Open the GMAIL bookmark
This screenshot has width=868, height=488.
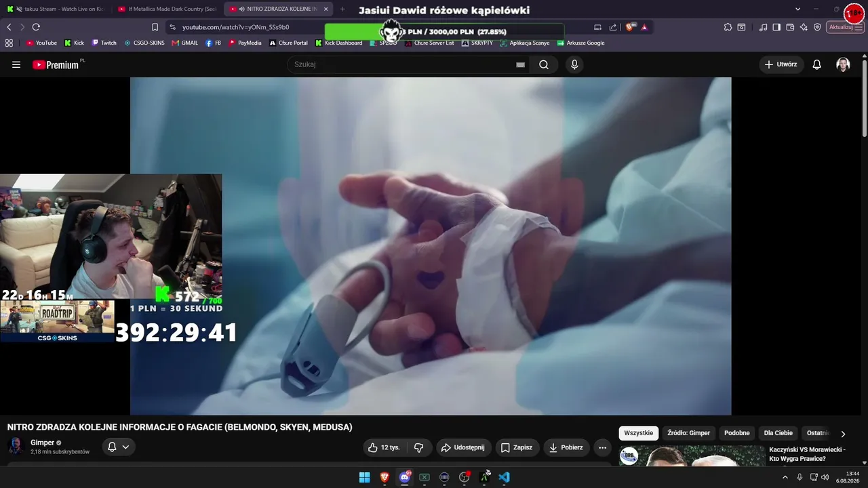pyautogui.click(x=185, y=43)
